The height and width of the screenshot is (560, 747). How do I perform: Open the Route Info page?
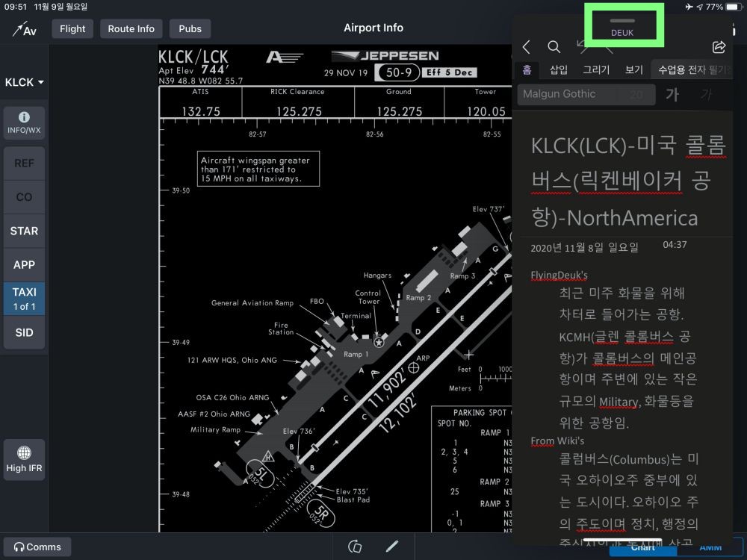[131, 29]
